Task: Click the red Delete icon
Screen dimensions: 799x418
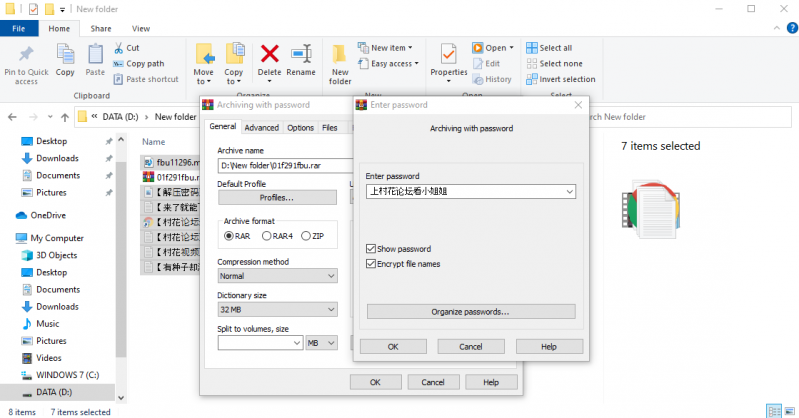Action: coord(269,54)
